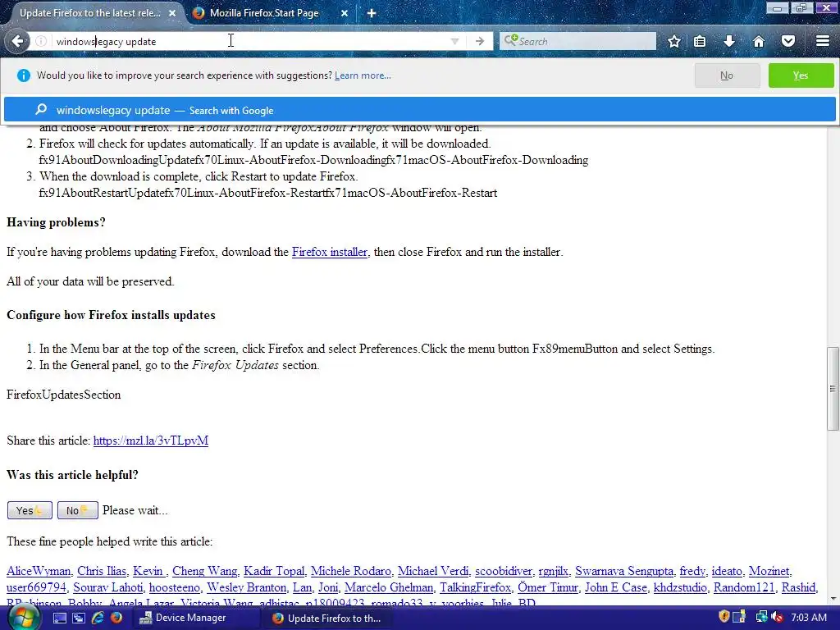The image size is (840, 630).
Task: Decline search suggestions with No button
Action: (x=727, y=75)
